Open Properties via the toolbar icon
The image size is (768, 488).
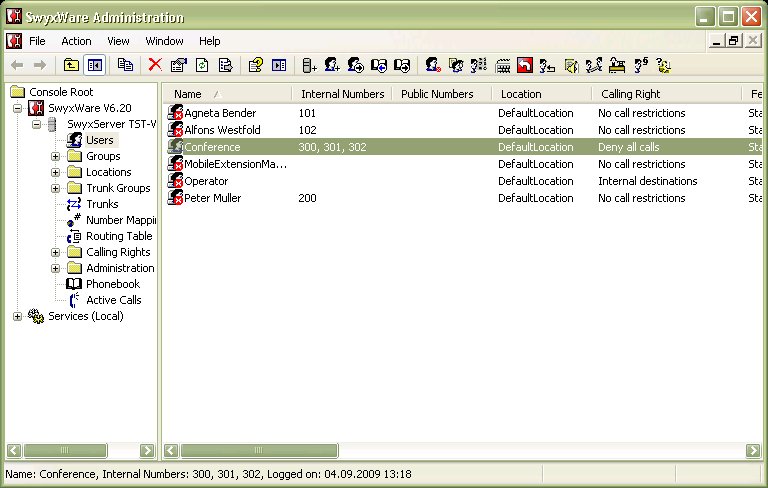179,65
